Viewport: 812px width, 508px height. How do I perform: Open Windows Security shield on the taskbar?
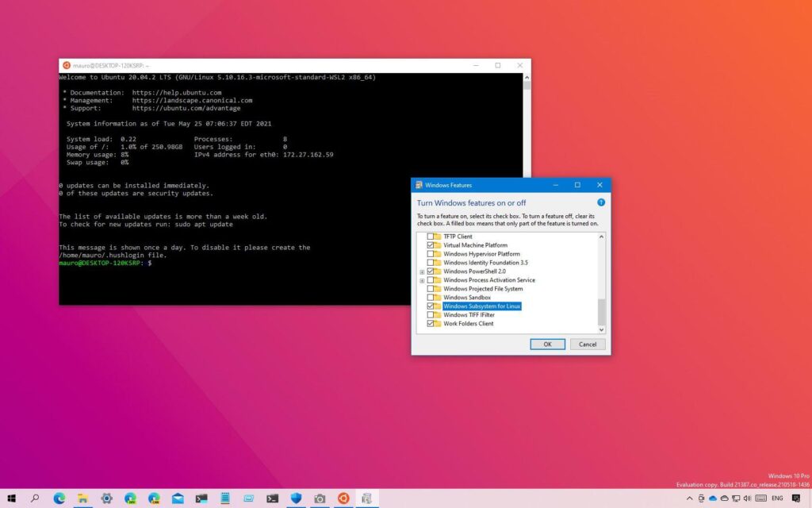tap(297, 498)
